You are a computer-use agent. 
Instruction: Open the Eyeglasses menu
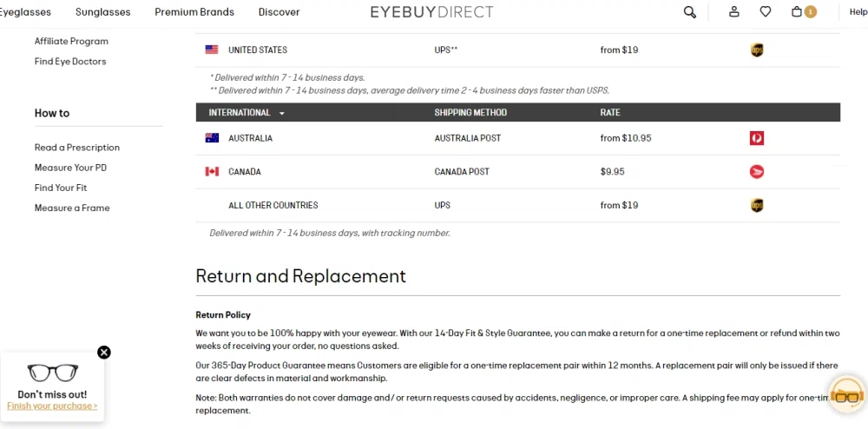25,12
